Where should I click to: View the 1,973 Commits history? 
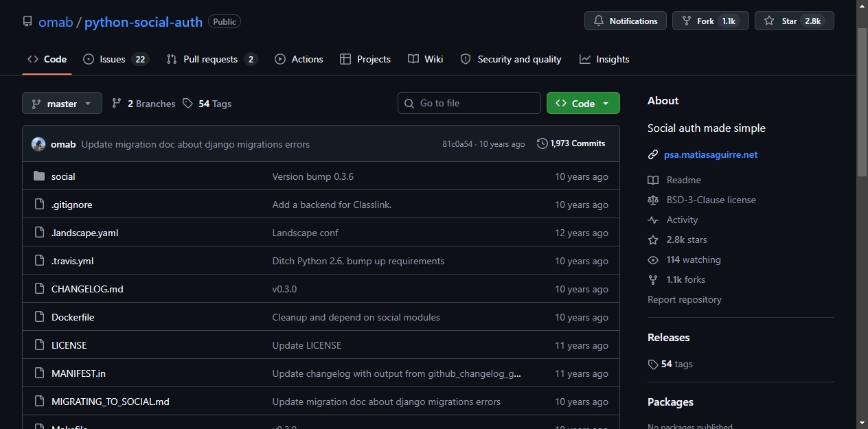(571, 143)
